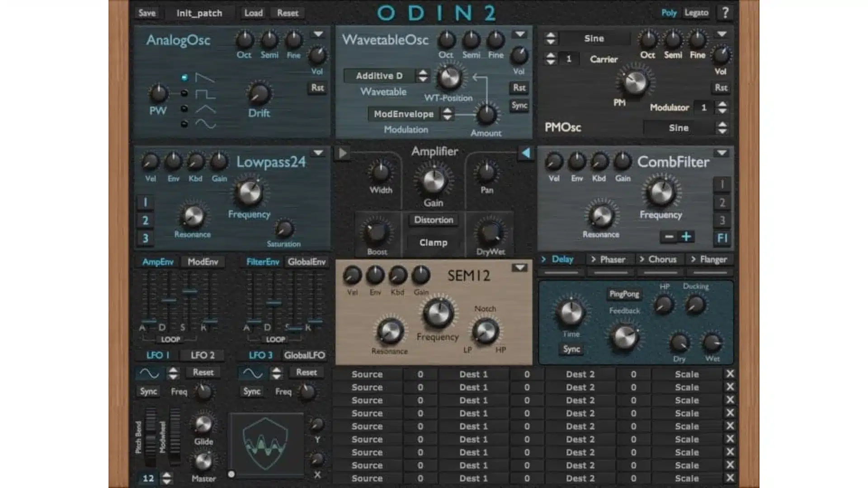Toggle delay Sync button
The image size is (868, 488).
coord(571,349)
